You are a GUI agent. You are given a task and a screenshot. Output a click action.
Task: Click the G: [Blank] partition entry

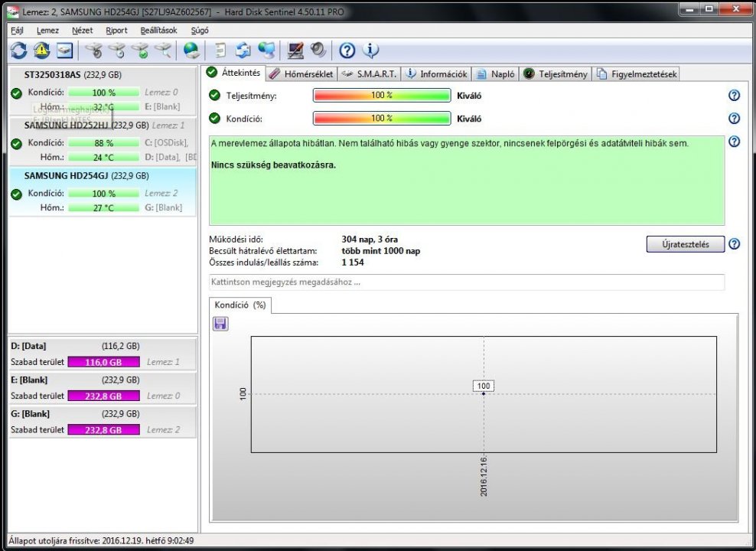click(103, 422)
